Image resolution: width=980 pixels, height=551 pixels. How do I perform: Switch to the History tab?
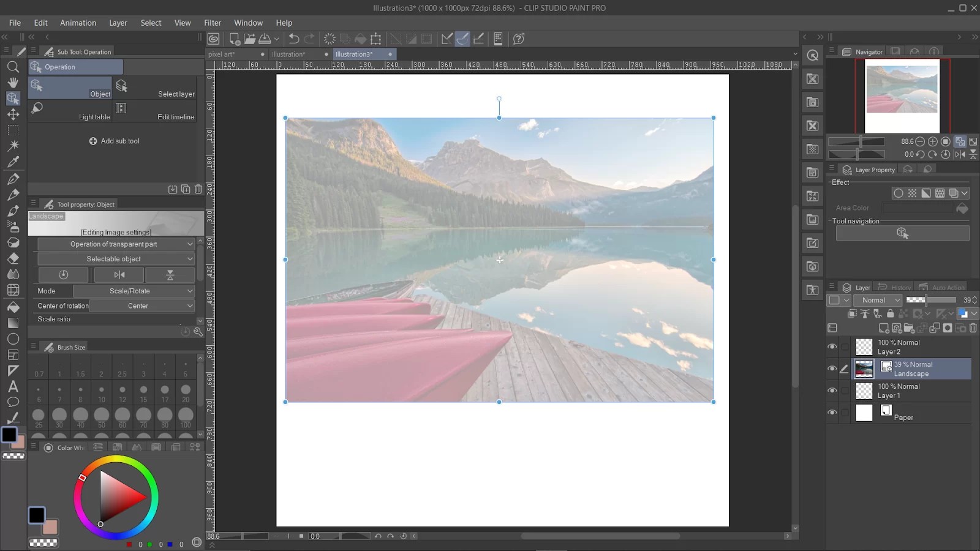900,287
